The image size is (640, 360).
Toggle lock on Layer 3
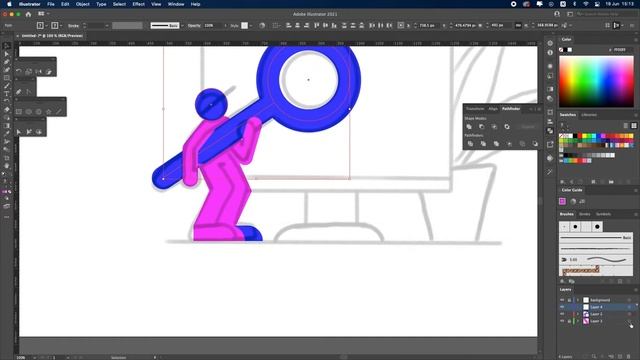click(x=569, y=321)
